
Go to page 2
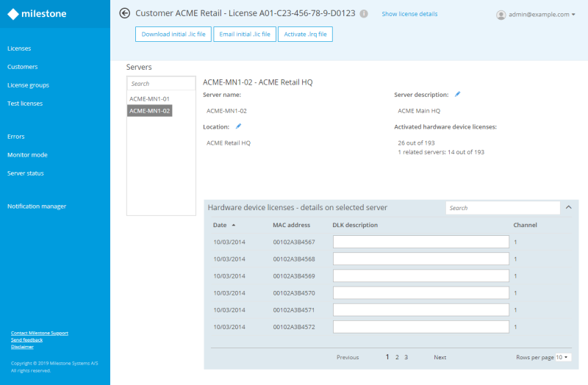point(397,357)
